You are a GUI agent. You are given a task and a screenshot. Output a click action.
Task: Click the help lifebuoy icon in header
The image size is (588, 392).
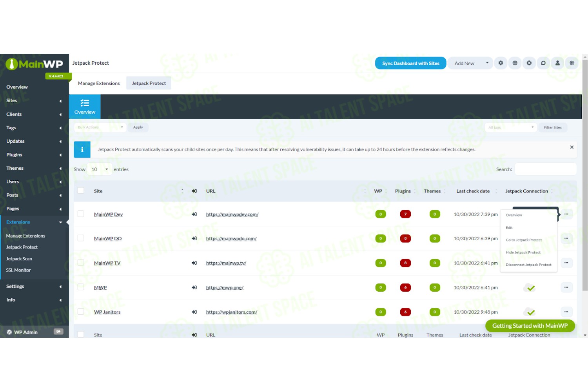529,63
